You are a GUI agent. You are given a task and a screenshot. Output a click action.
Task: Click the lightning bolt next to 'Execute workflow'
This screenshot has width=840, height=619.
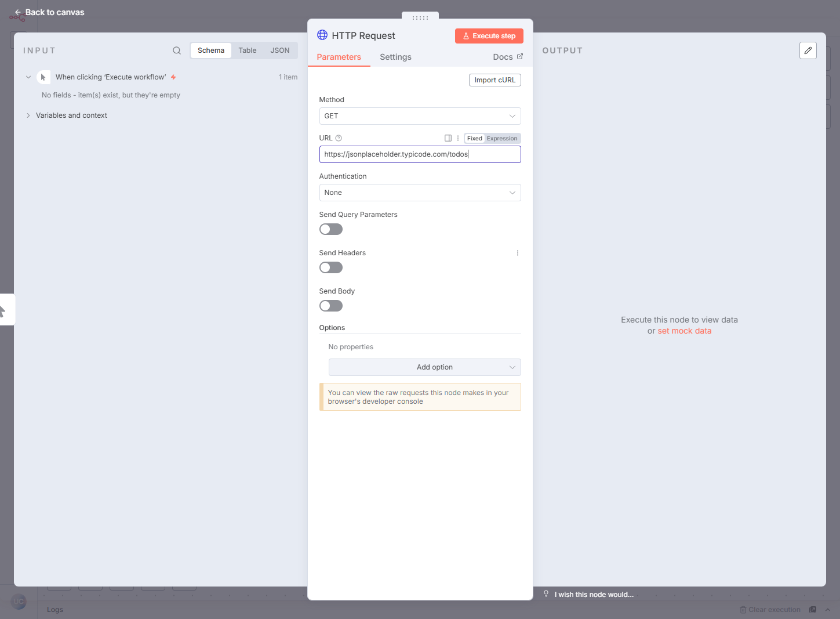tap(173, 77)
